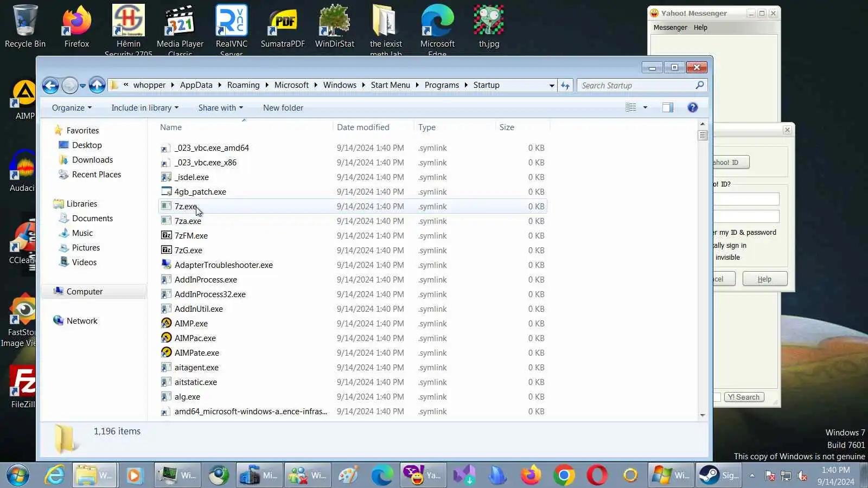
Task: Select Recent Places in the navigation pane
Action: point(96,174)
